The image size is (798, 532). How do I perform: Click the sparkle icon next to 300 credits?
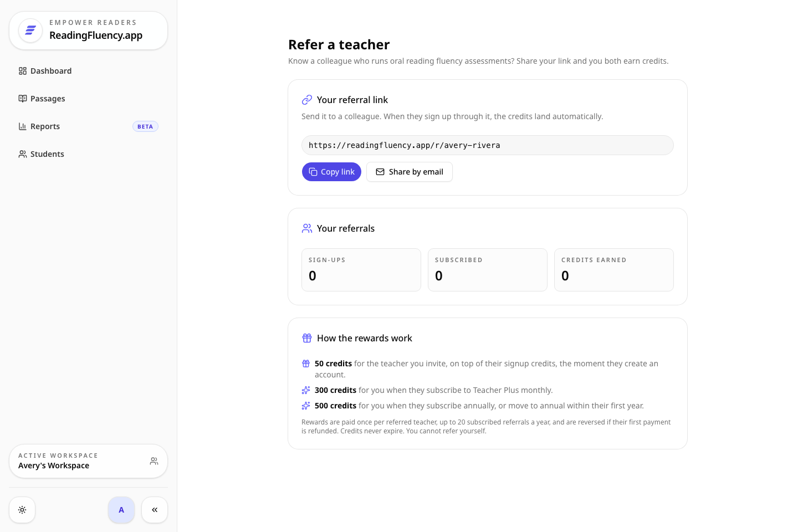tap(306, 390)
